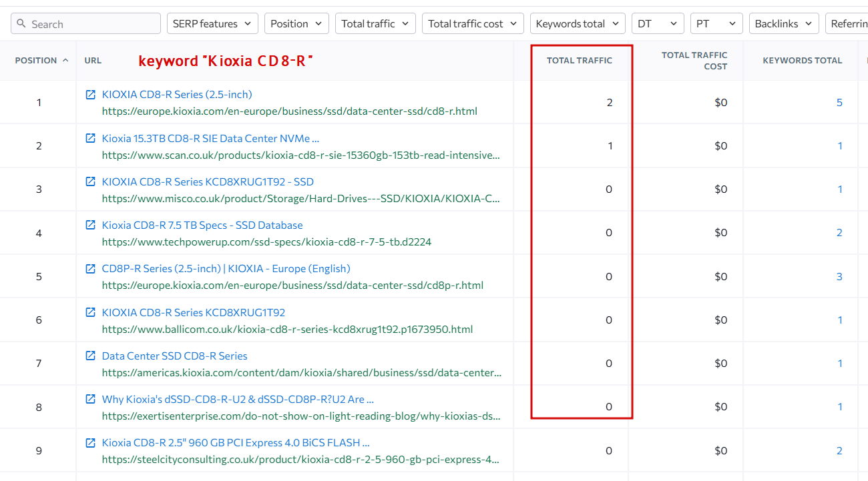Click the scan.co.uk product URL text

click(x=301, y=155)
